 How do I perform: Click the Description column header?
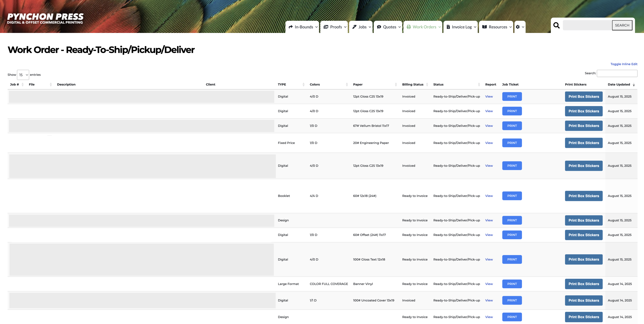coord(66,85)
